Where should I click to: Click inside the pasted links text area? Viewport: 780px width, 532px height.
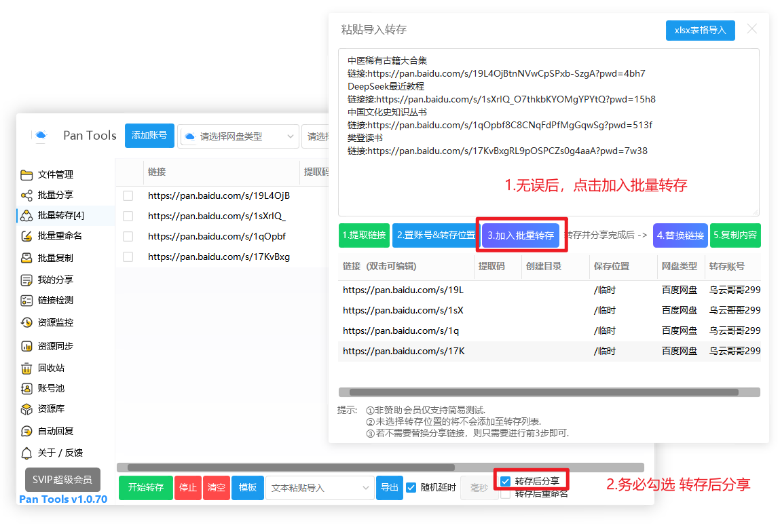pyautogui.click(x=549, y=132)
